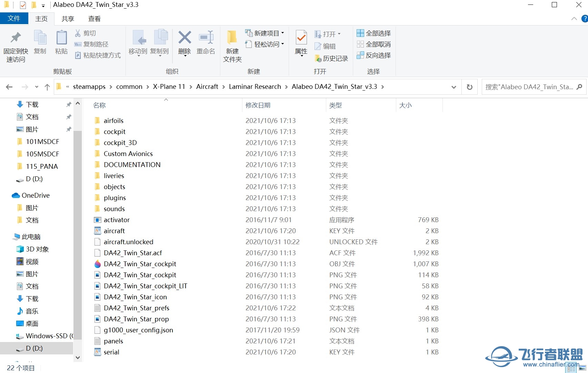Viewport: 588px width, 373px height.
Task: Click the ribbon Help question mark
Action: point(585,19)
